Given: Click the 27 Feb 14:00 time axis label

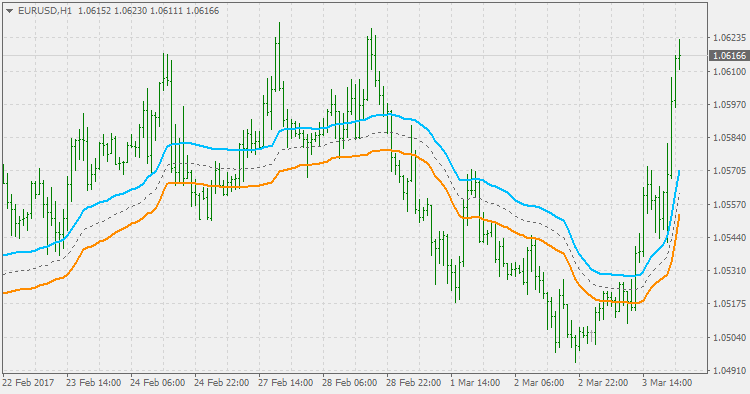Looking at the screenshot, I should (x=286, y=383).
